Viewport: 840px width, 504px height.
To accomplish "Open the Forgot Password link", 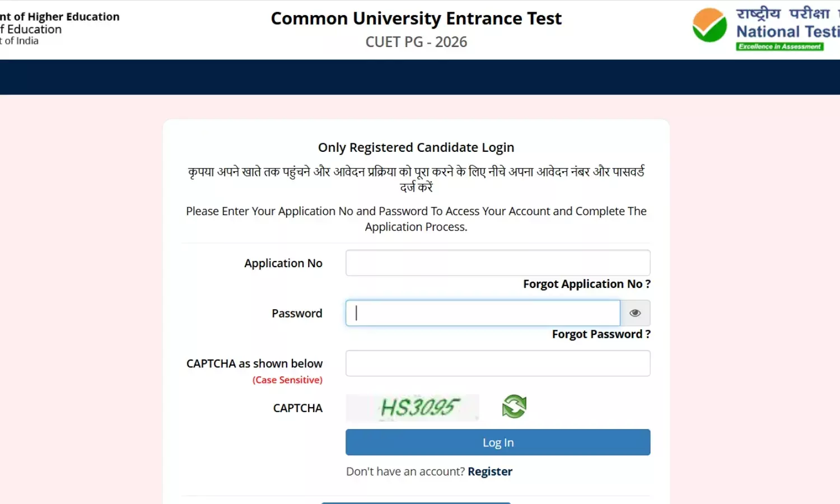I will coord(601,334).
